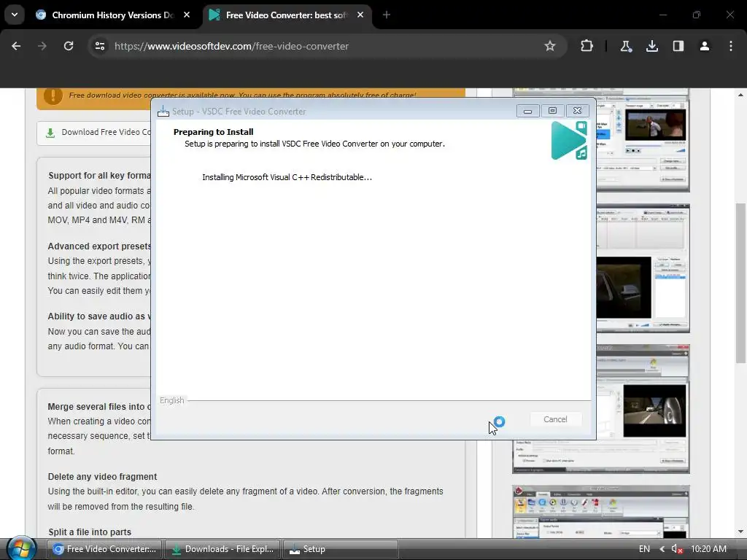Click the muted volume tray icon
The image size is (747, 560).
677,549
